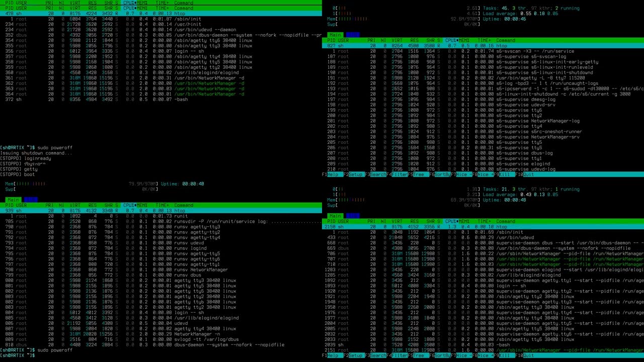Screen dimensions: 644x362
Task: Select the runsv NetworkManager row
Action: (161, 270)
